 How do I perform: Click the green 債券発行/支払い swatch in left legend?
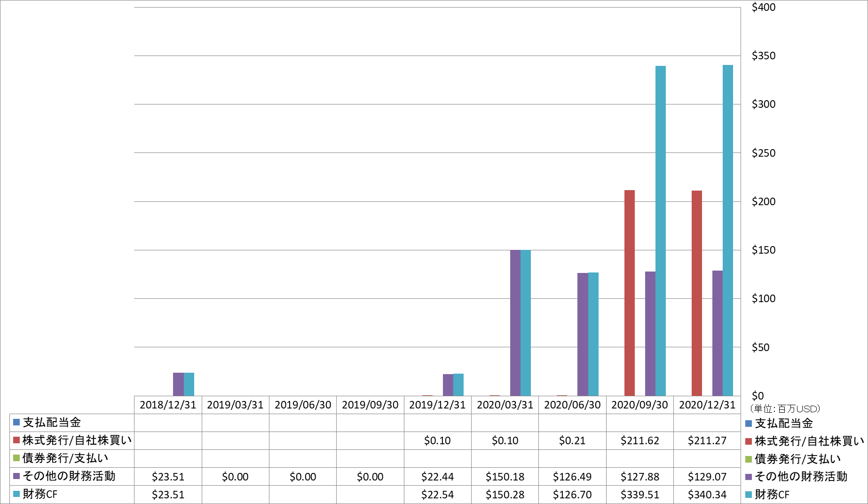16,458
